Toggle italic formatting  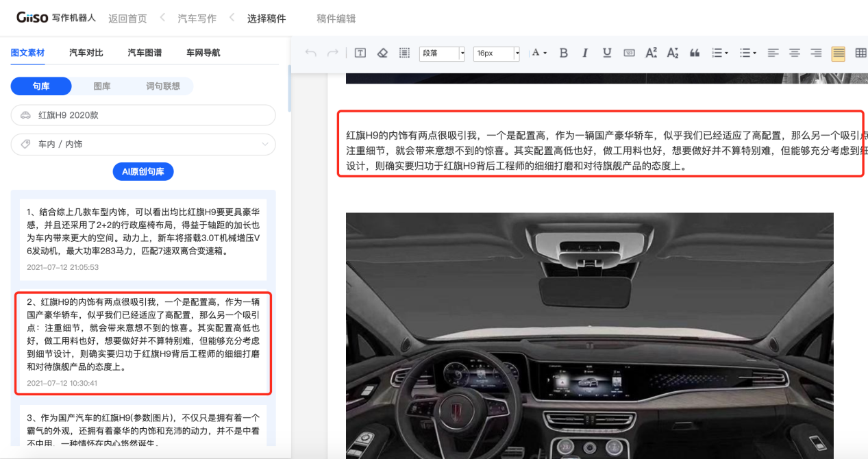pos(585,53)
